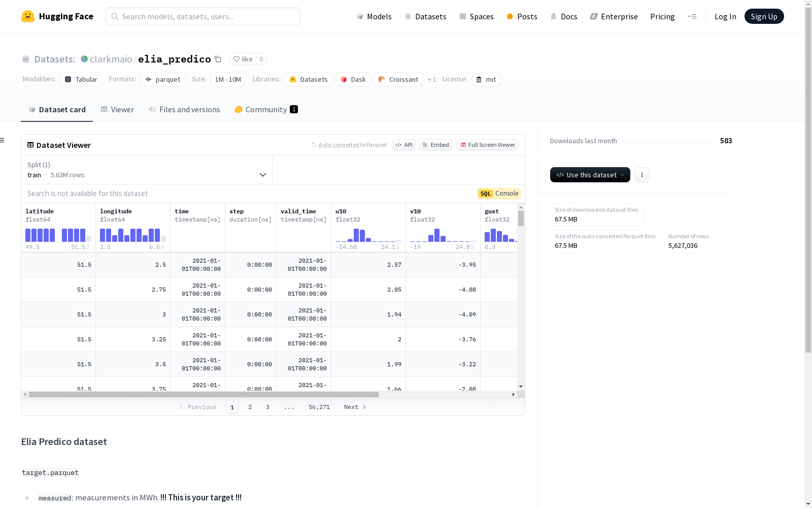Open Pricing page
The height and width of the screenshot is (508, 812).
tap(662, 16)
